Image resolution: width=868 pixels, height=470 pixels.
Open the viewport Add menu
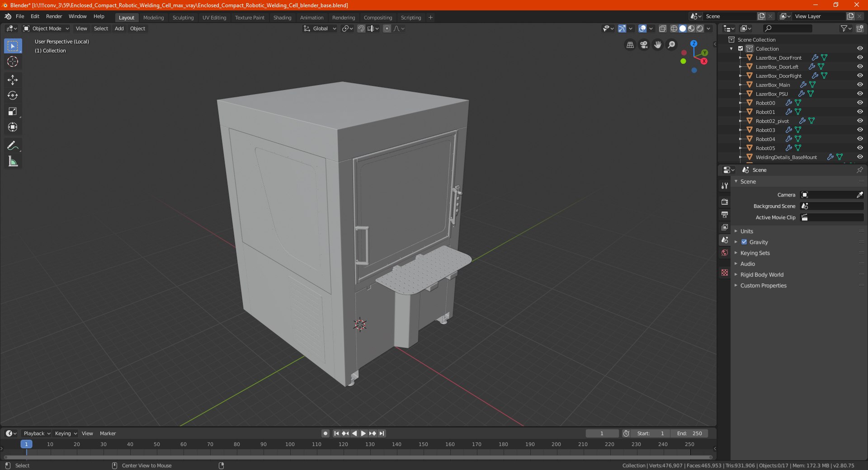click(x=119, y=28)
